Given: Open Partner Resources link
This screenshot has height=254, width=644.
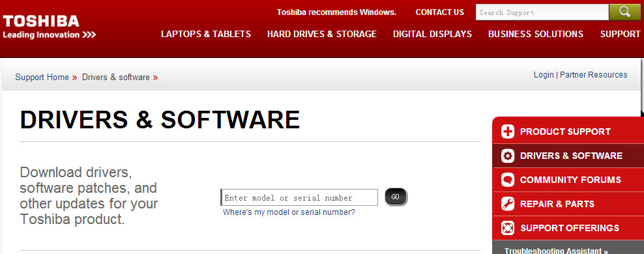Looking at the screenshot, I should click(x=593, y=75).
